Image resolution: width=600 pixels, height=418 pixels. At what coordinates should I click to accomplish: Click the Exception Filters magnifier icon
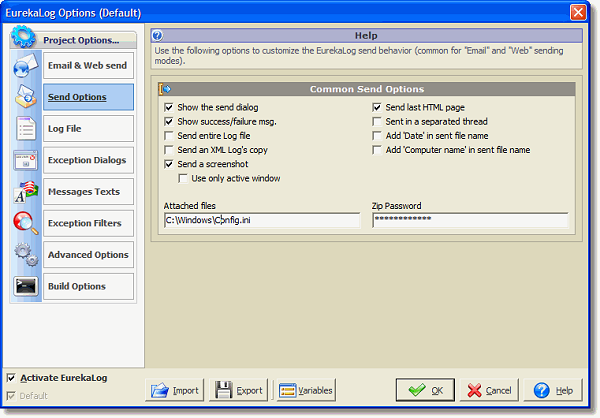point(26,223)
